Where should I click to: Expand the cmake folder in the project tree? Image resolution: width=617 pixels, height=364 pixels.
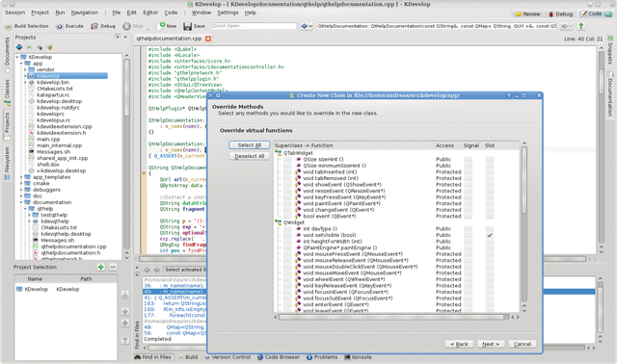[x=21, y=184]
